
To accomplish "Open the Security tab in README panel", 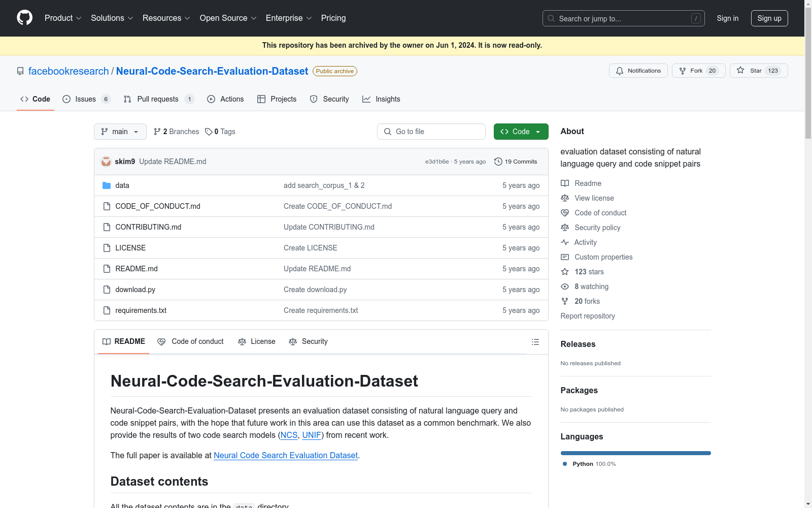I will 308,342.
